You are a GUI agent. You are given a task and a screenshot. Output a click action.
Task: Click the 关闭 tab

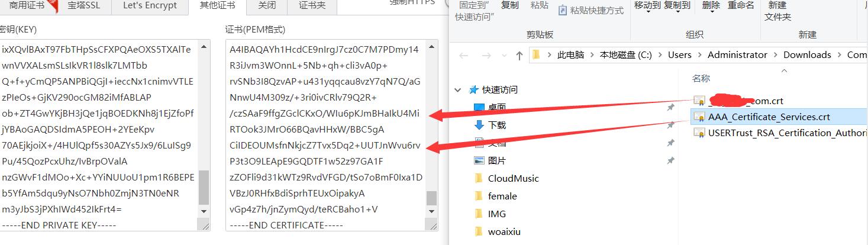267,6
